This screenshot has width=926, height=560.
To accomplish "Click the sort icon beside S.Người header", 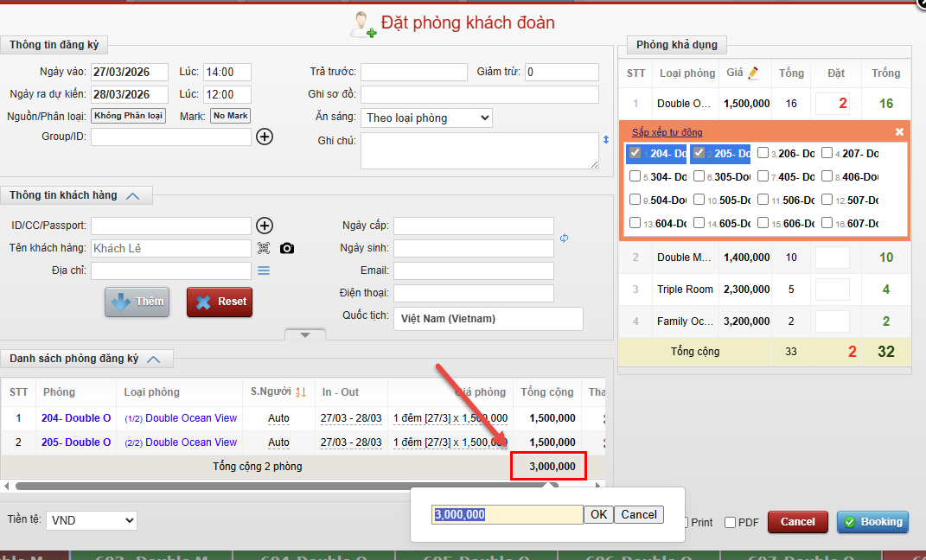I will pos(301,392).
